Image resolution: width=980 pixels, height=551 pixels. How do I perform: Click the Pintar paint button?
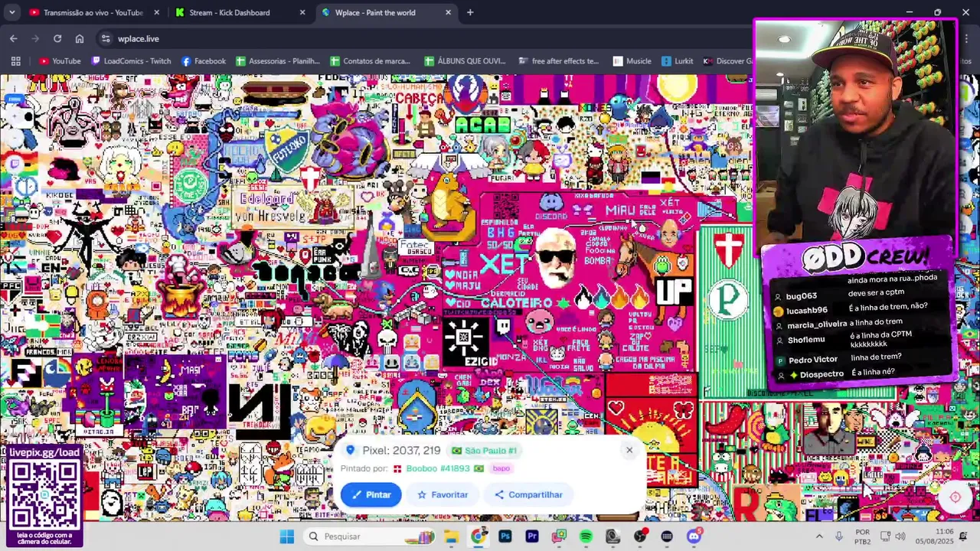(x=371, y=494)
